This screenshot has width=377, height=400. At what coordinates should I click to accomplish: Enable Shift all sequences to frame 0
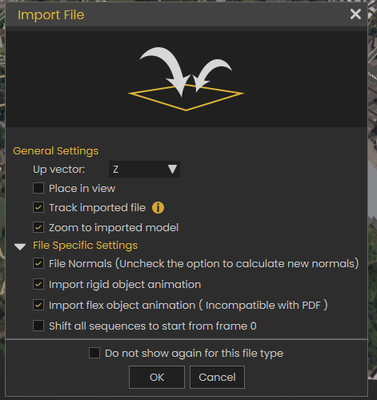click(38, 326)
